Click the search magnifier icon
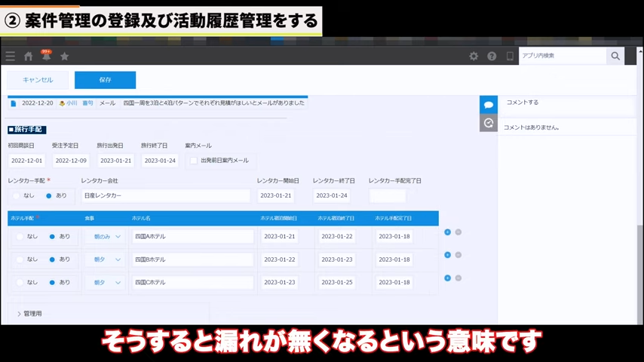 tap(615, 56)
